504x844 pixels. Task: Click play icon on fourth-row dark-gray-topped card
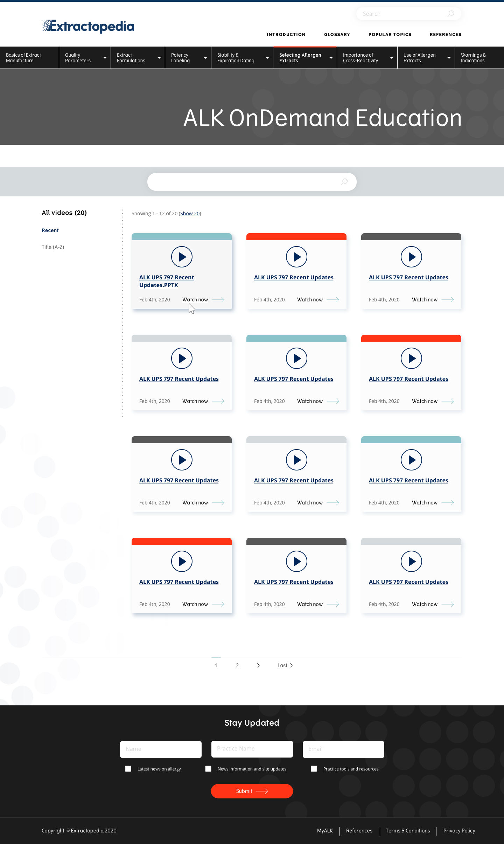click(296, 561)
